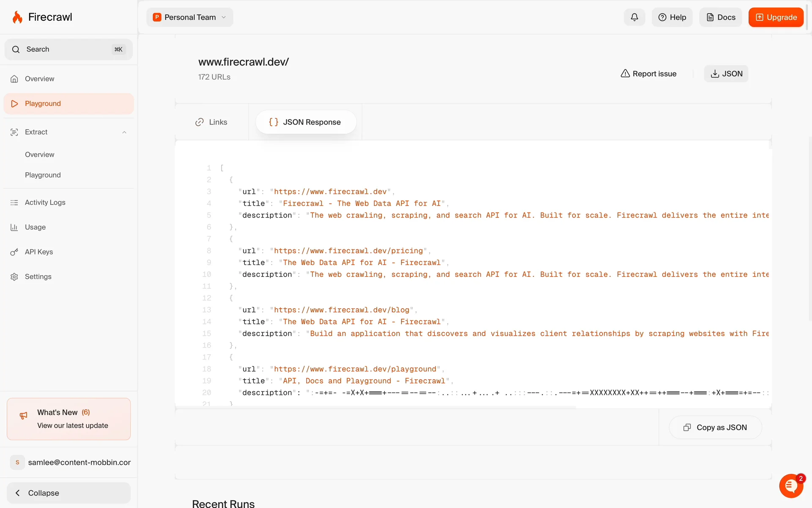Image resolution: width=812 pixels, height=508 pixels.
Task: Open the Docs link
Action: pos(720,17)
